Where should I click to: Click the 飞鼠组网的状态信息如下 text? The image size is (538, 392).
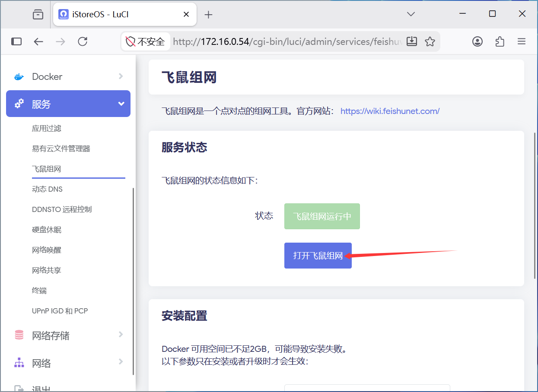pos(210,180)
